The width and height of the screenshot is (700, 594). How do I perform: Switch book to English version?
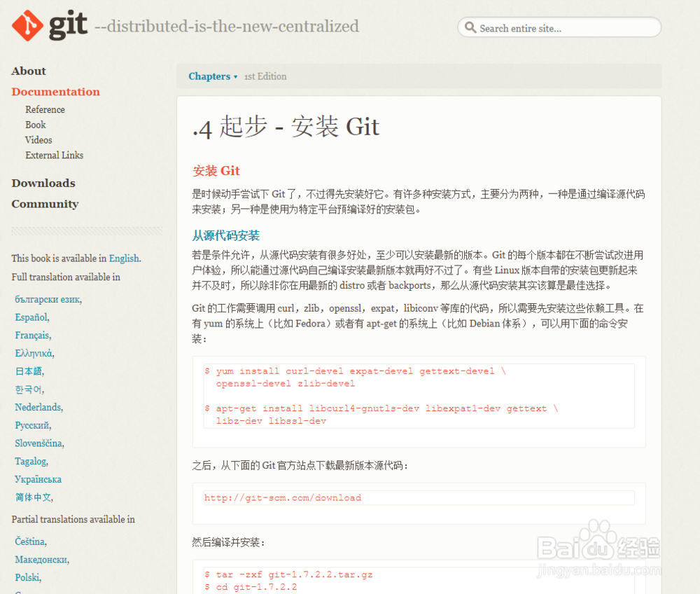(125, 258)
